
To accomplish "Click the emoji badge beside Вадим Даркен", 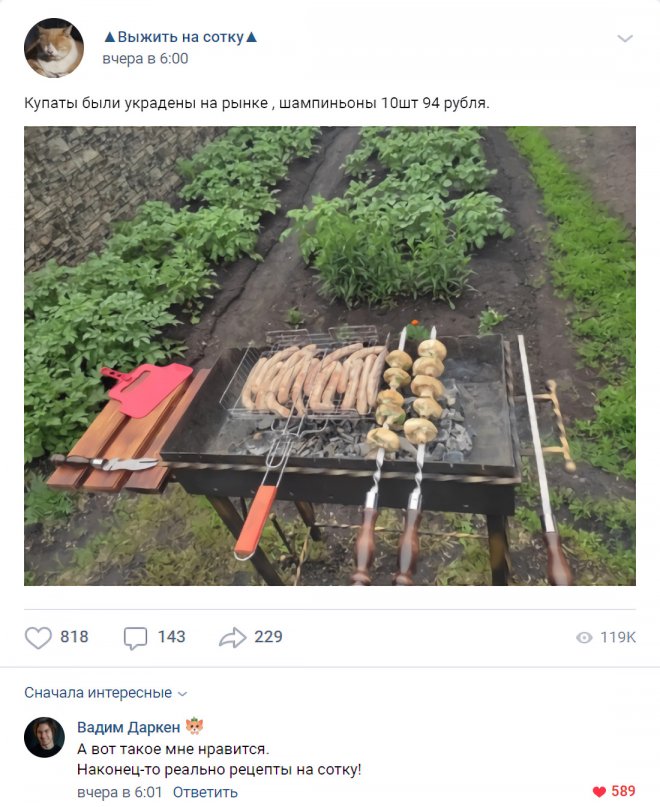I will [x=195, y=727].
